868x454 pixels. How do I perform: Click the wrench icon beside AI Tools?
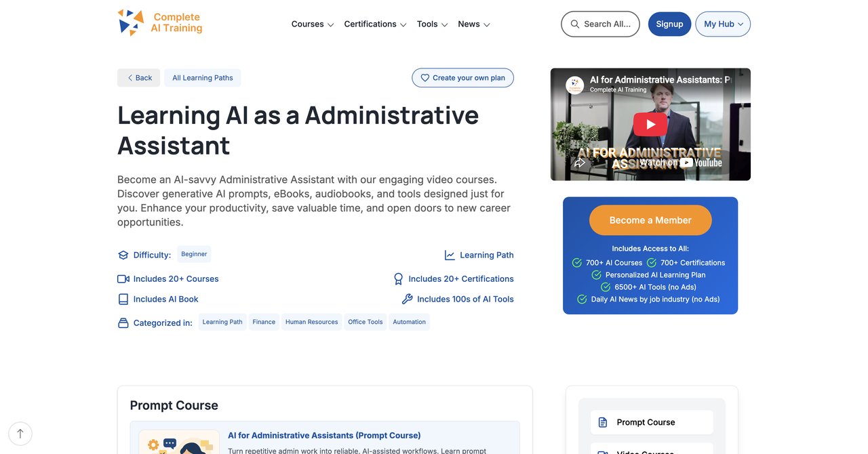point(407,300)
